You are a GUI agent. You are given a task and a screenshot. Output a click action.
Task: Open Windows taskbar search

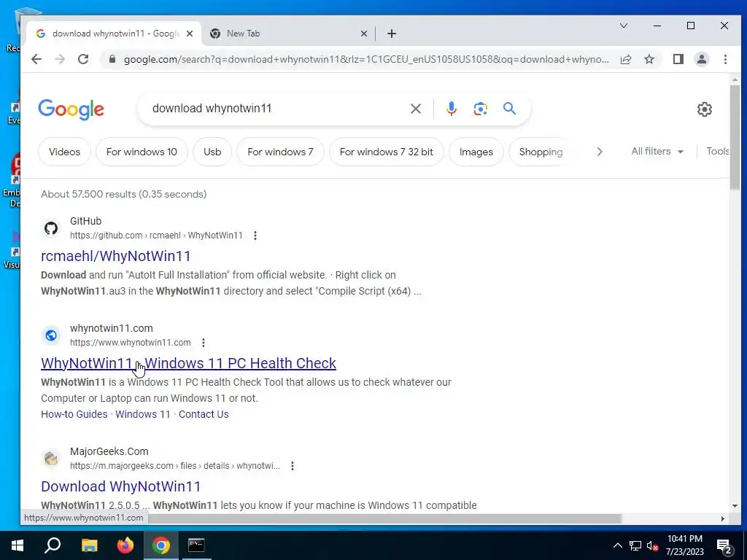tap(53, 545)
